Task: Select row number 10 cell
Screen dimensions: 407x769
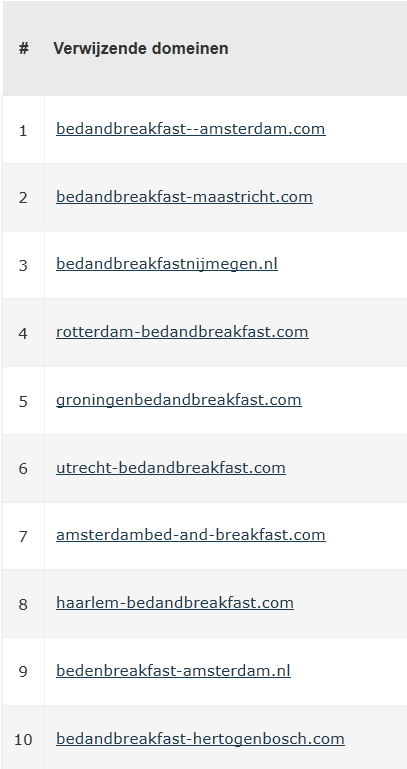Action: [x=23, y=739]
